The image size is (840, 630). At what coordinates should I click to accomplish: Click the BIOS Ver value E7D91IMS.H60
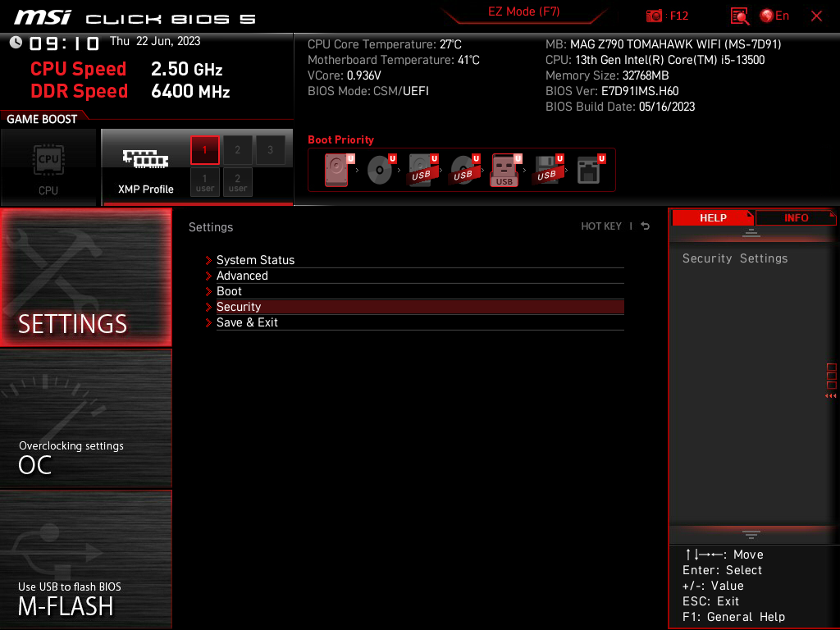pyautogui.click(x=640, y=91)
